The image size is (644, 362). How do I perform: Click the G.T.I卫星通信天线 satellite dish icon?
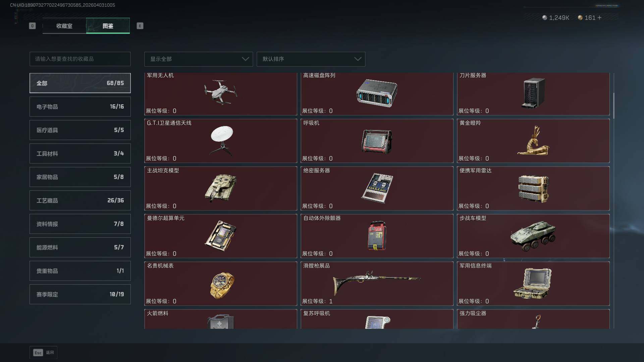(222, 141)
